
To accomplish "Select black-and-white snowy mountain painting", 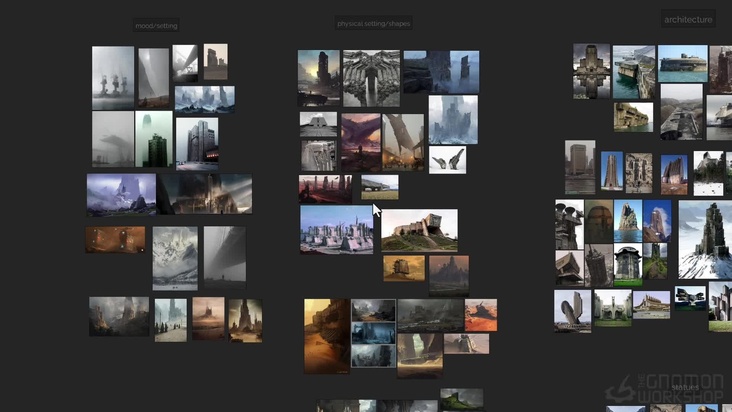I will (x=175, y=258).
